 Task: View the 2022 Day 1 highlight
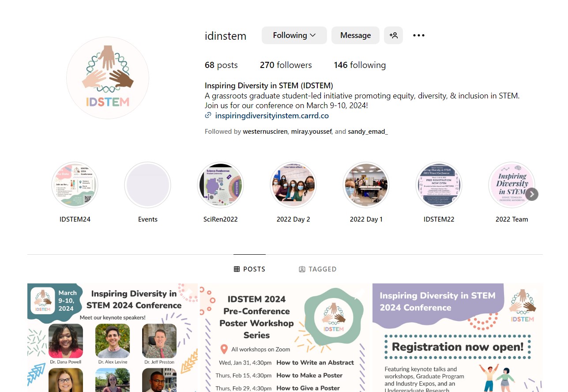pos(366,185)
